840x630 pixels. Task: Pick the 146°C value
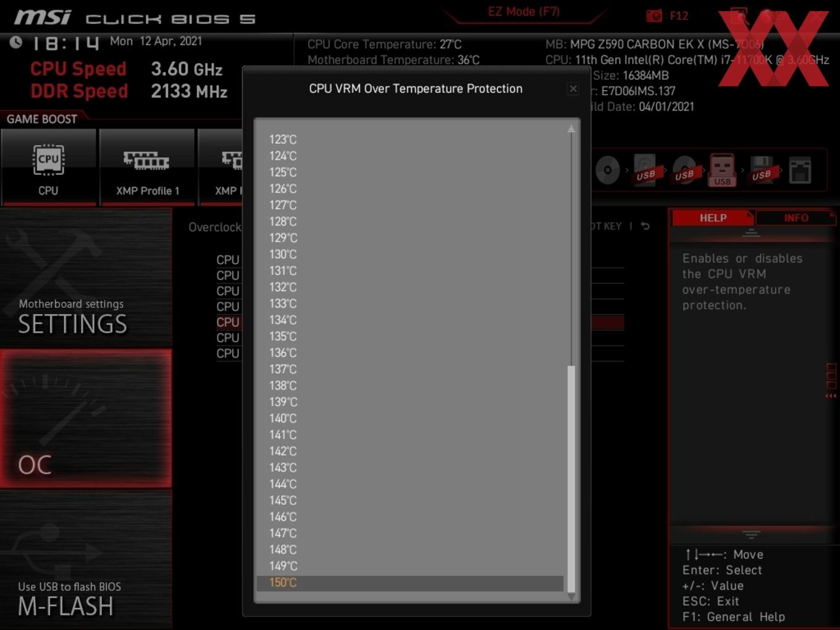(410, 517)
